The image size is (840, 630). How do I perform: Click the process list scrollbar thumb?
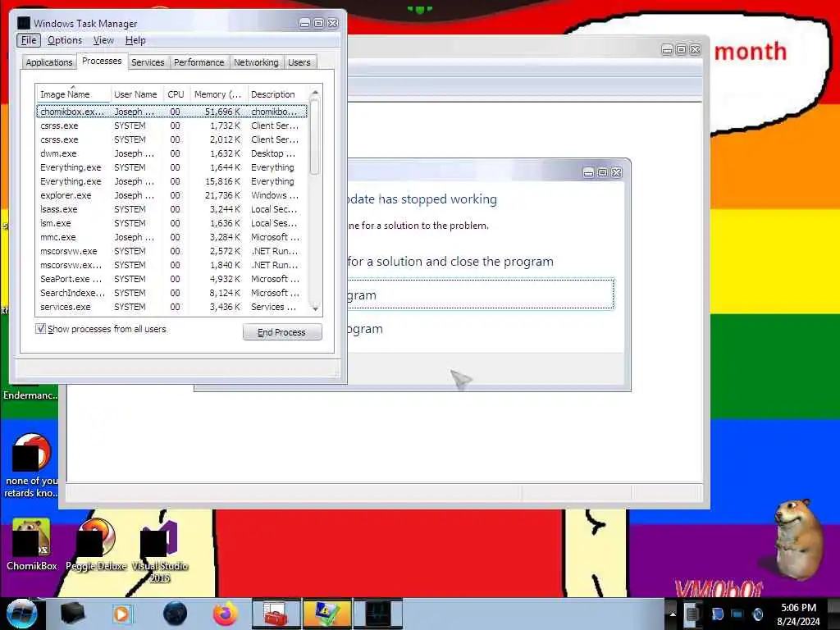tap(315, 138)
